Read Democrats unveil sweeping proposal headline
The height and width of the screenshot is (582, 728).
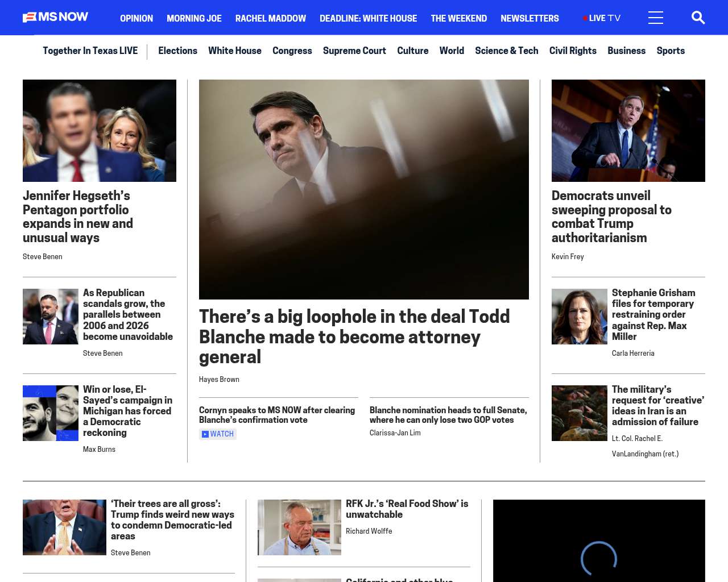click(611, 217)
